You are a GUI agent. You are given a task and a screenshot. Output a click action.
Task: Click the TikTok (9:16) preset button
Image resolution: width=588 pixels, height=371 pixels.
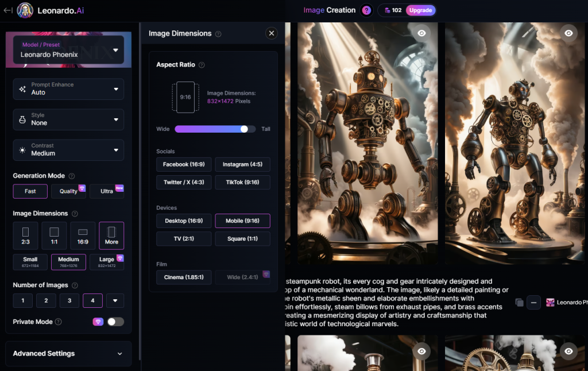click(242, 183)
